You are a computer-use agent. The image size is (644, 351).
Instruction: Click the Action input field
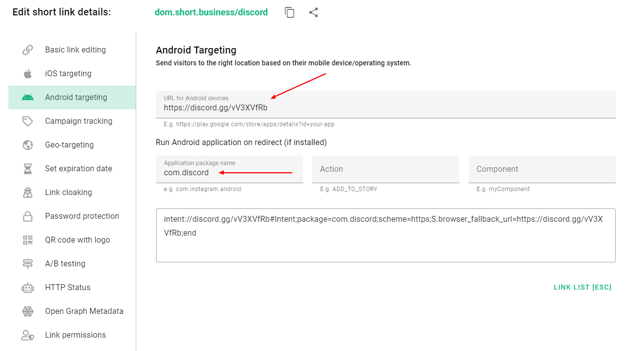385,169
